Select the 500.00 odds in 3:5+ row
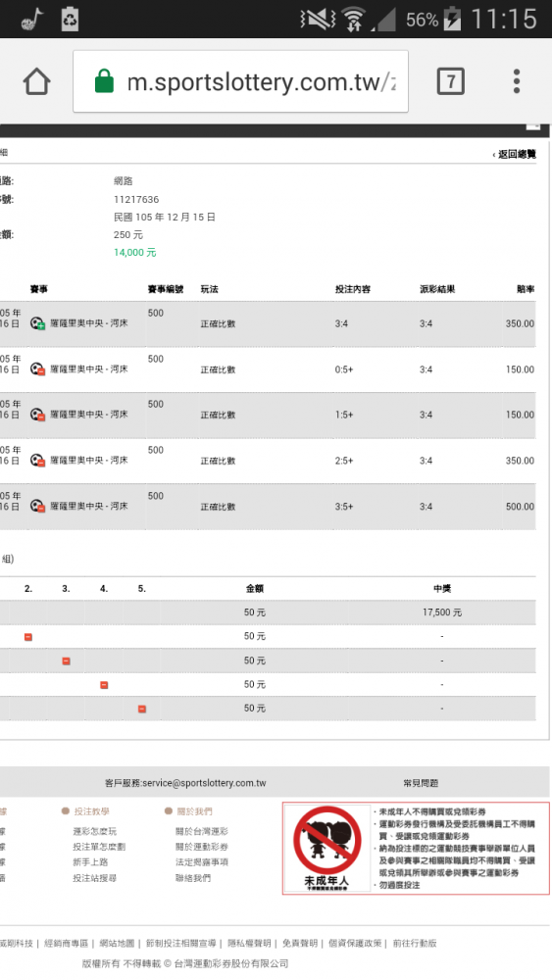 click(520, 507)
